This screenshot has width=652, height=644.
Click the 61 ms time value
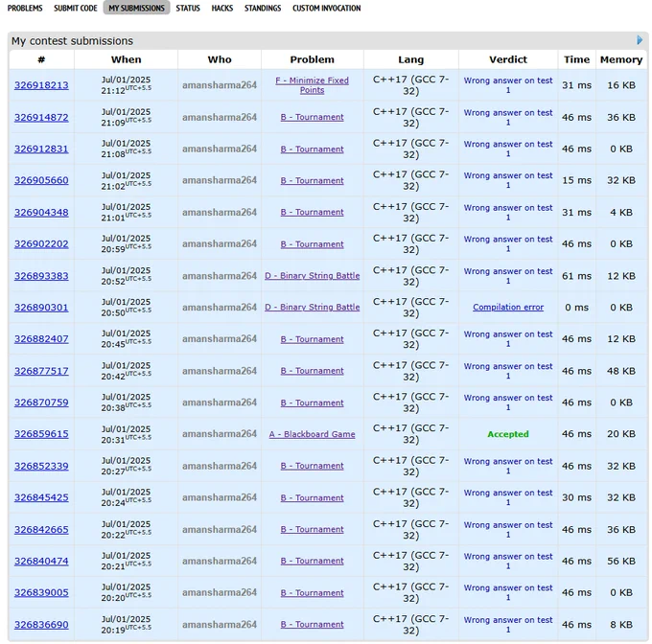(577, 276)
